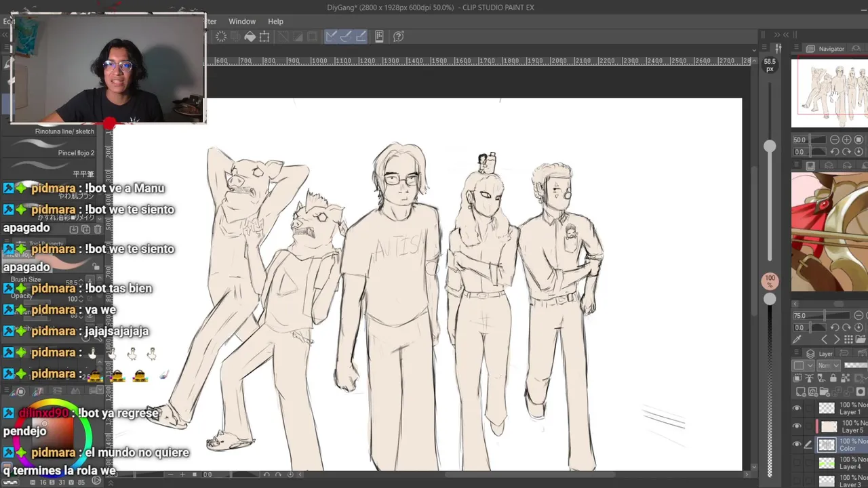Zoom out in the Navigator panel

835,140
